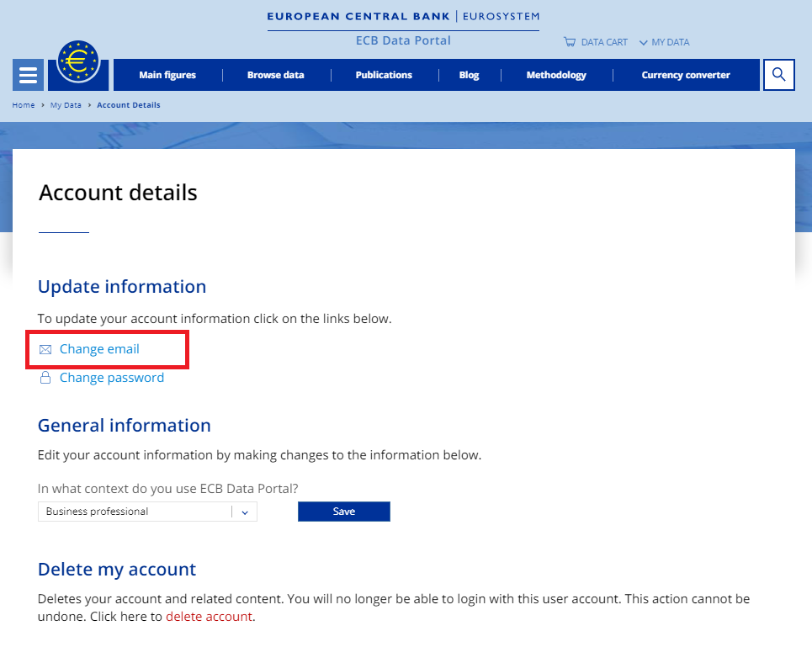This screenshot has height=663, width=812.
Task: Expand the MY DATA chevron
Action: (643, 42)
